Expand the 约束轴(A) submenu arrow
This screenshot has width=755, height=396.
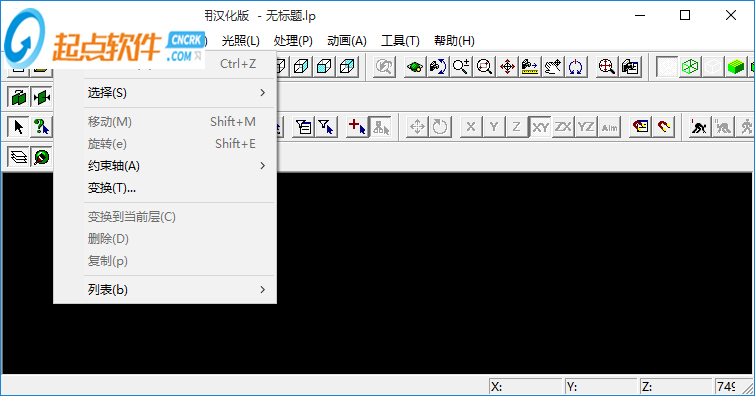(262, 166)
